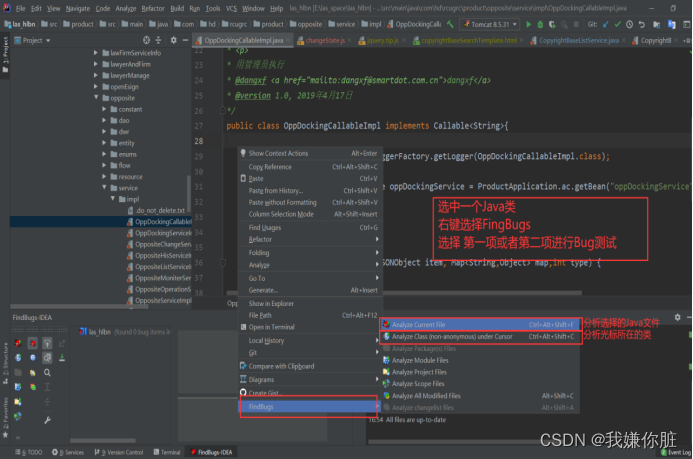
Task: Click collapse all icon in Project panel header
Action: pyautogui.click(x=158, y=40)
